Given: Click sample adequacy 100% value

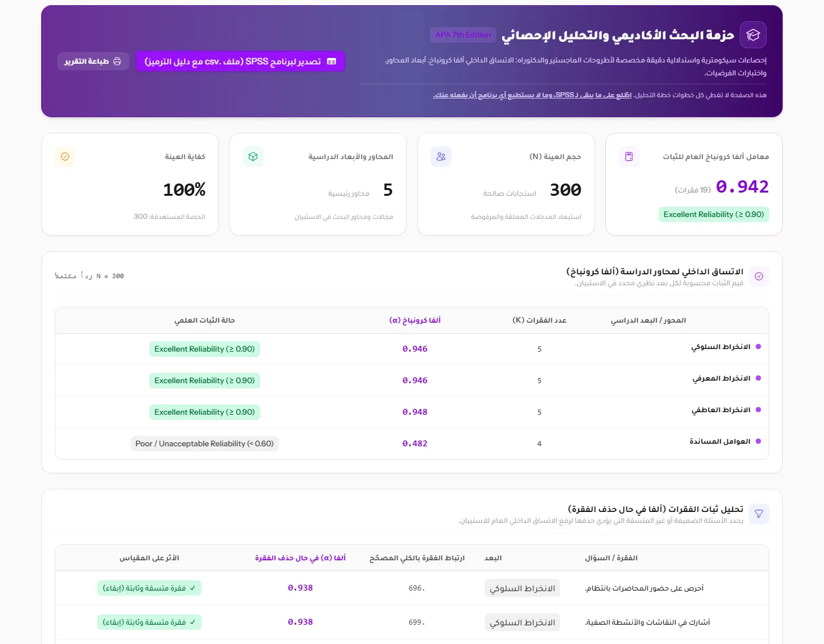Looking at the screenshot, I should pos(184,190).
